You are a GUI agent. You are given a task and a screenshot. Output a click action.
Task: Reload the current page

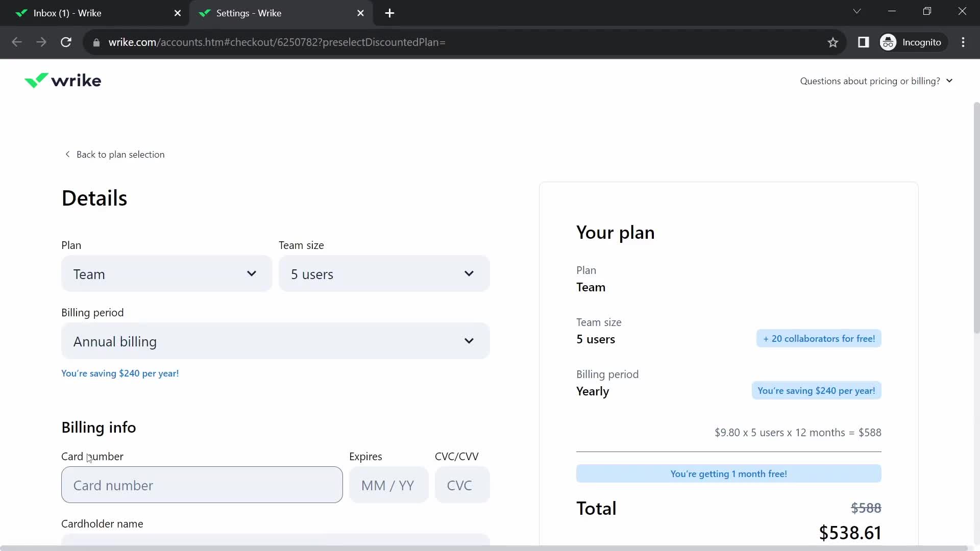pos(66,42)
